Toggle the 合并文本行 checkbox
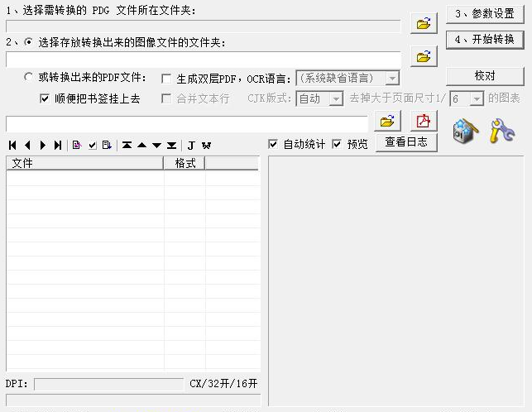The width and height of the screenshot is (532, 412). (x=166, y=98)
